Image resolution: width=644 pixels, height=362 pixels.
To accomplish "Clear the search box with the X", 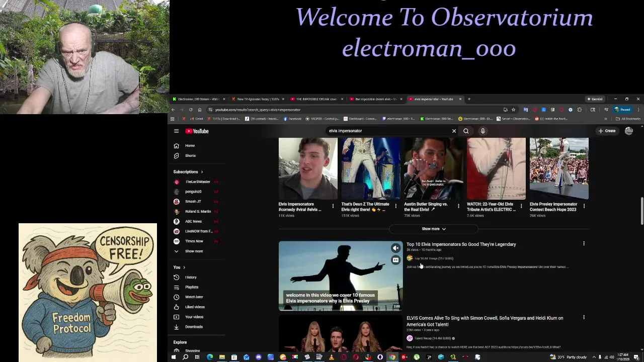I will [x=454, y=131].
